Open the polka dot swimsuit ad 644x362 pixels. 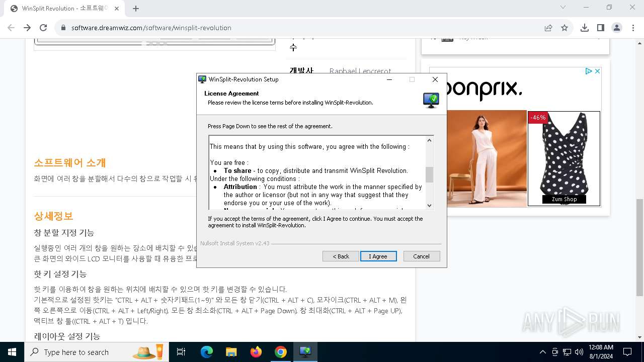click(564, 158)
